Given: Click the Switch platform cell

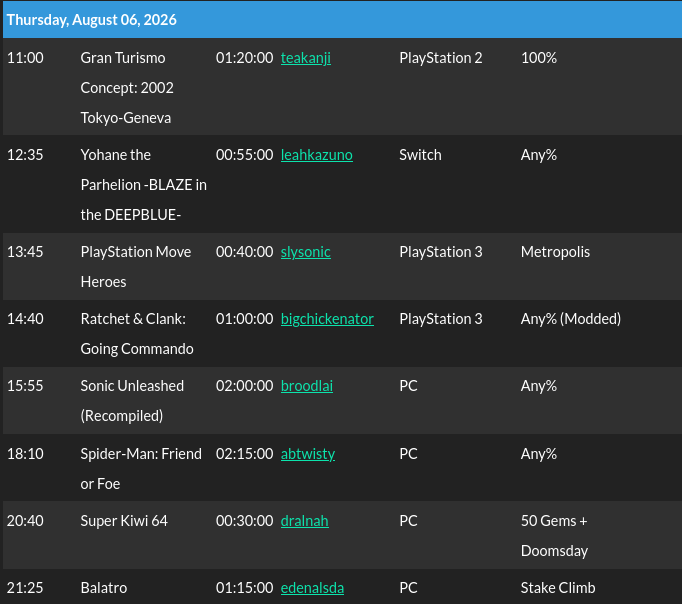Looking at the screenshot, I should pyautogui.click(x=420, y=155).
